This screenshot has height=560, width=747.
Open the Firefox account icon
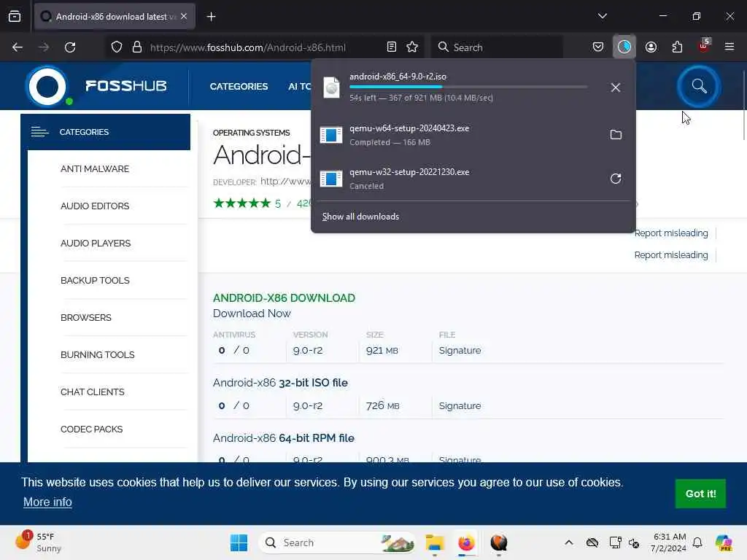point(651,47)
